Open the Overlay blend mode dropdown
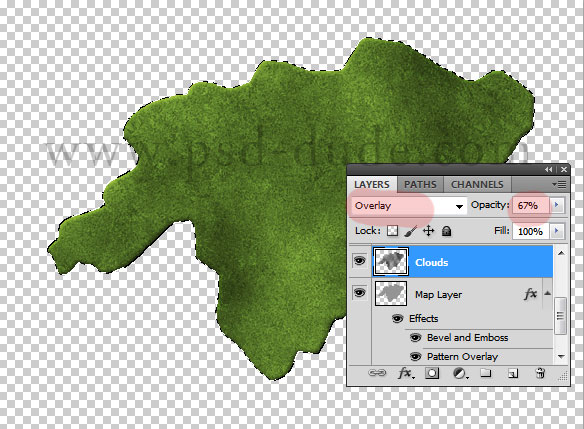This screenshot has height=429, width=584. tap(408, 206)
